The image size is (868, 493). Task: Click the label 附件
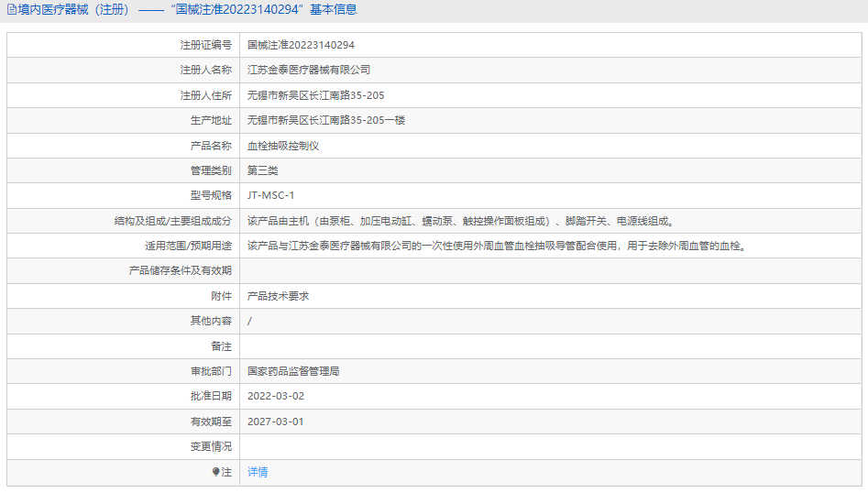(222, 296)
